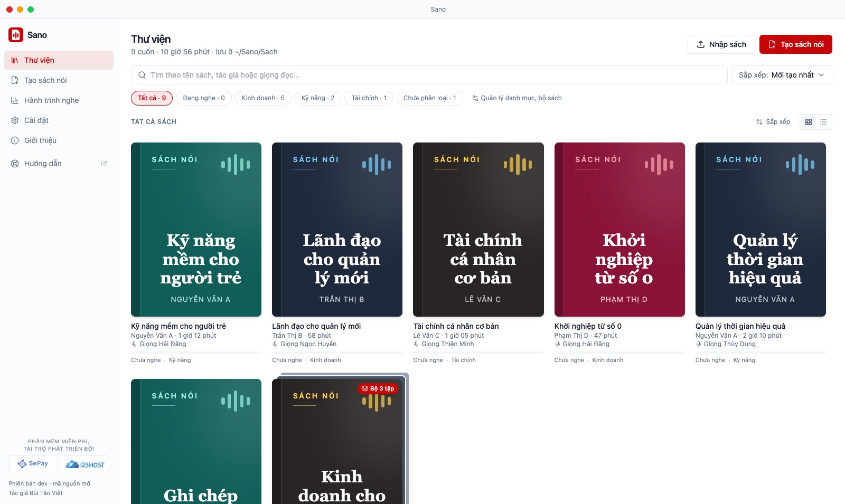The height and width of the screenshot is (504, 845).
Task: Click the lifebuoy icon beside Hướng dẫn
Action: pyautogui.click(x=15, y=164)
